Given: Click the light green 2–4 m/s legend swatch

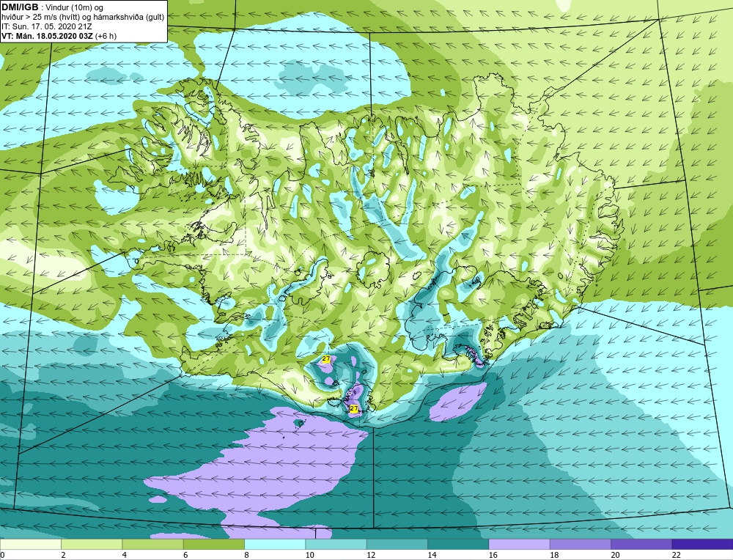Looking at the screenshot, I should pos(92,544).
